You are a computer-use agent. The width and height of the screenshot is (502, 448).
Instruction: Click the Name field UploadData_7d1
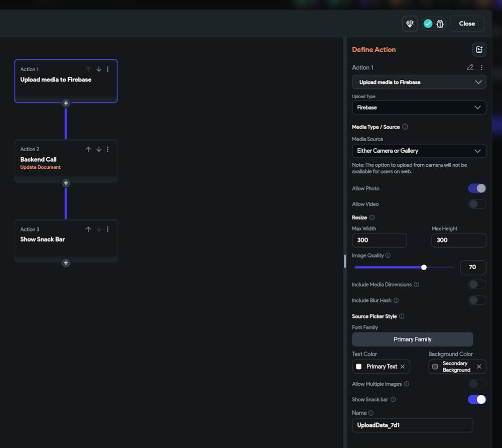(412, 425)
